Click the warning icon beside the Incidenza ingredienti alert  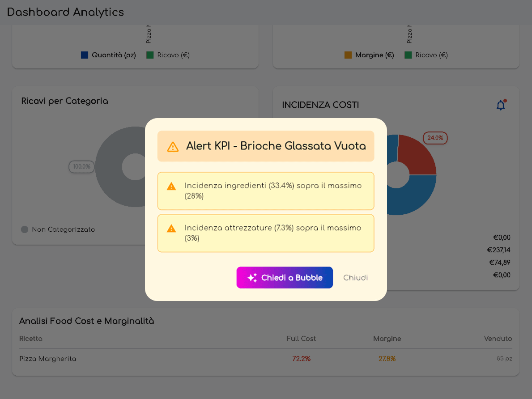(170, 187)
